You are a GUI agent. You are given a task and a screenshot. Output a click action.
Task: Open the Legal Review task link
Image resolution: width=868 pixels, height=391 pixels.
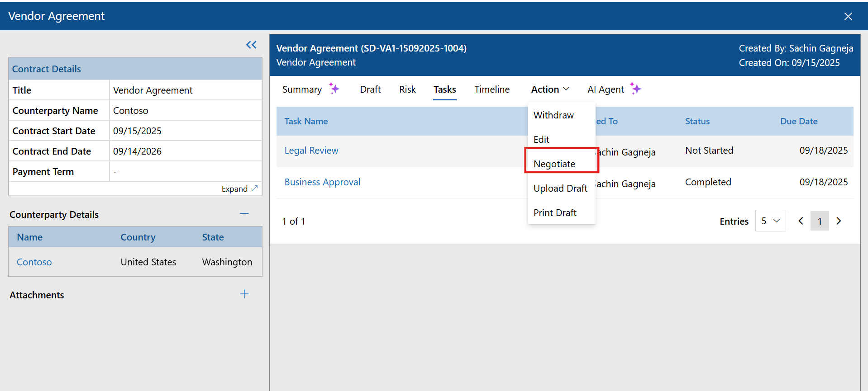pyautogui.click(x=311, y=151)
